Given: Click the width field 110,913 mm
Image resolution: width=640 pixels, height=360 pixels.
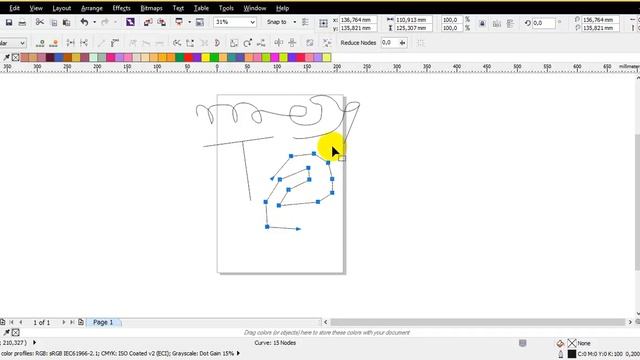Looking at the screenshot, I should [x=413, y=20].
